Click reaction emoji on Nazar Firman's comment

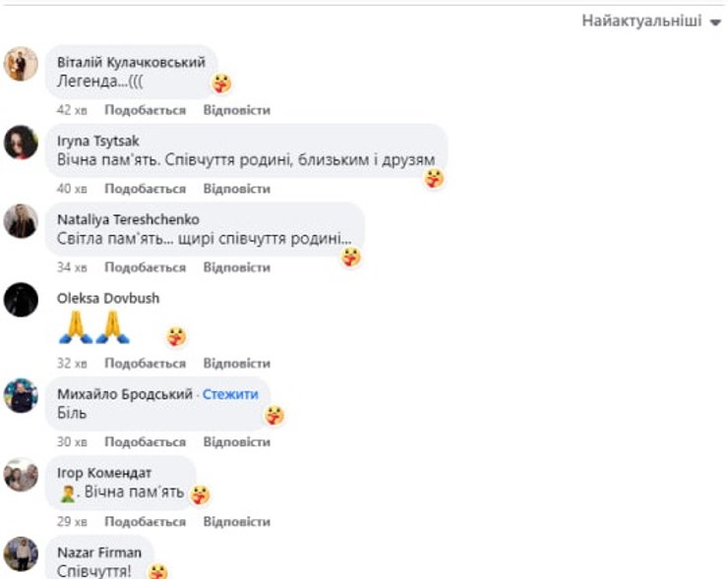157,571
